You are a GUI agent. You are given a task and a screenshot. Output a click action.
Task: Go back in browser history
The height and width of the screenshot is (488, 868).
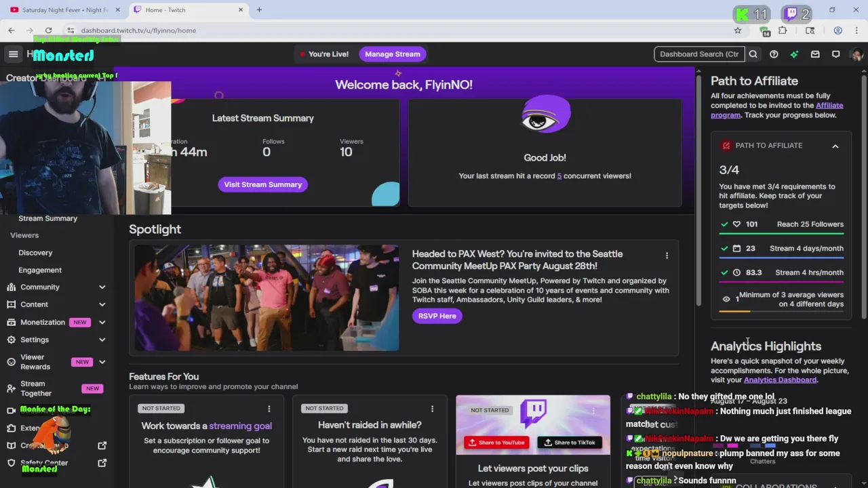(12, 30)
